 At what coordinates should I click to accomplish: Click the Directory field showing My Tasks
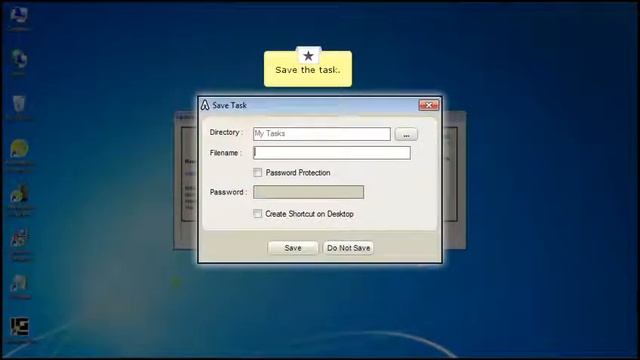tap(322, 134)
